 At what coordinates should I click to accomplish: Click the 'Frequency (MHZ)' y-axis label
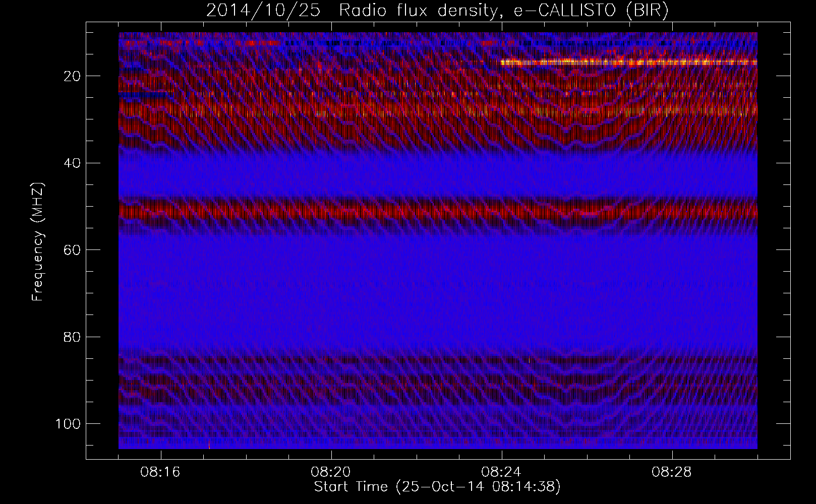tap(38, 242)
